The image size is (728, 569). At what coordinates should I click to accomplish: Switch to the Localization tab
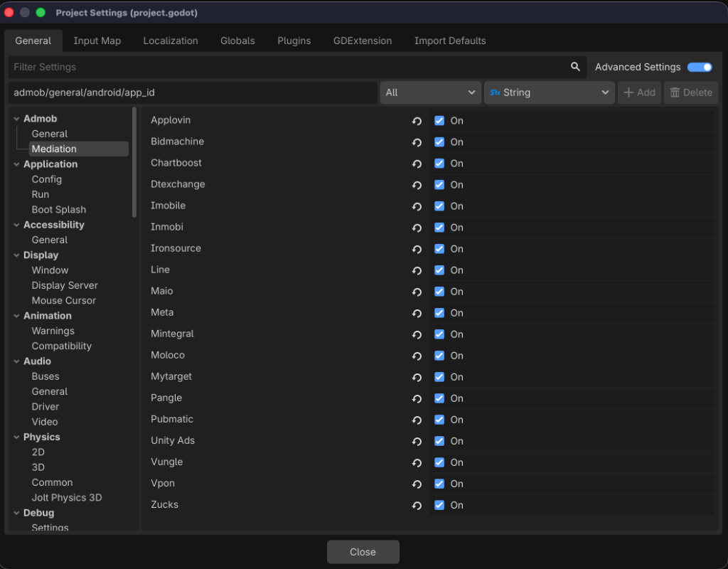(171, 41)
